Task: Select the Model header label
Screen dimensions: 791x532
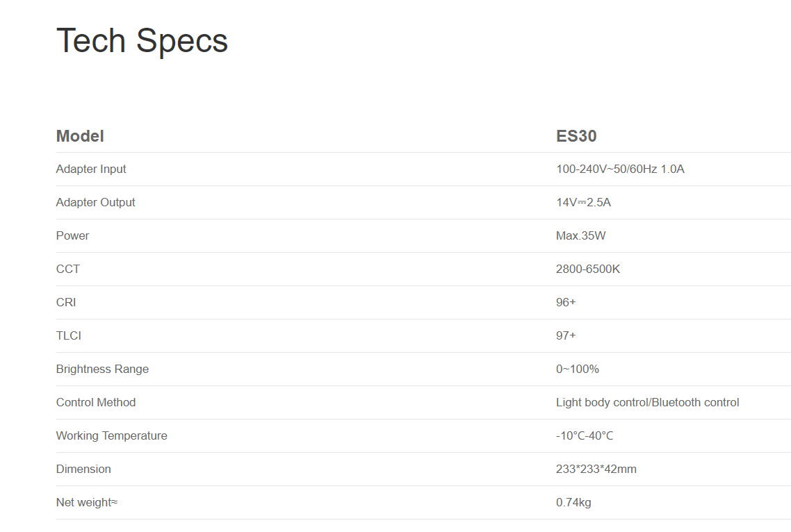Action: point(80,136)
